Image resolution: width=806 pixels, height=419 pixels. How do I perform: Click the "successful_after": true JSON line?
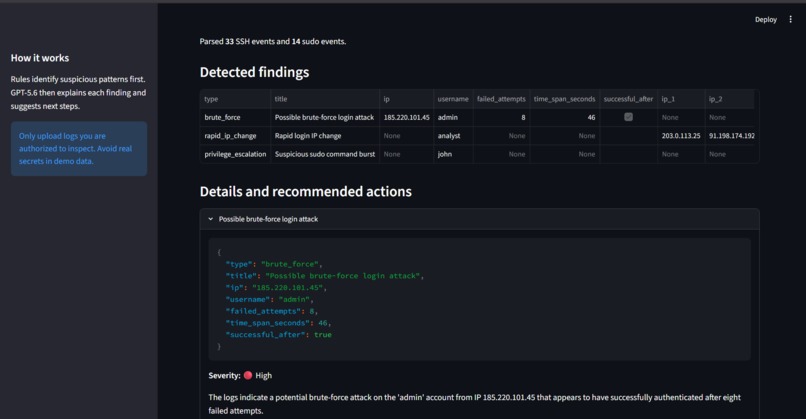[279, 335]
